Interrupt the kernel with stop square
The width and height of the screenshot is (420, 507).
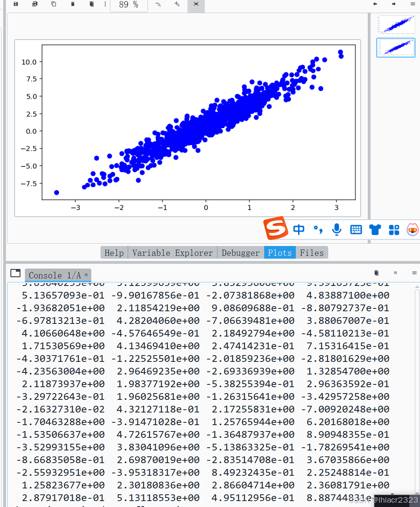point(395,272)
